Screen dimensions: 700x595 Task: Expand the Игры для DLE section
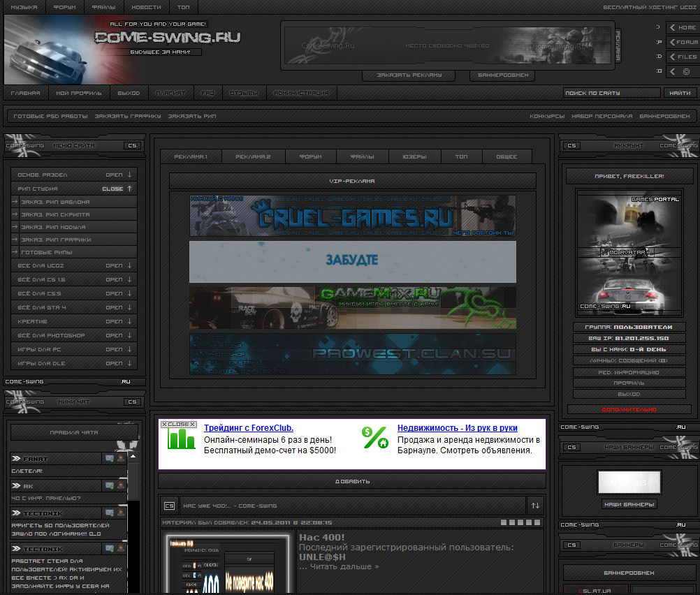click(74, 363)
